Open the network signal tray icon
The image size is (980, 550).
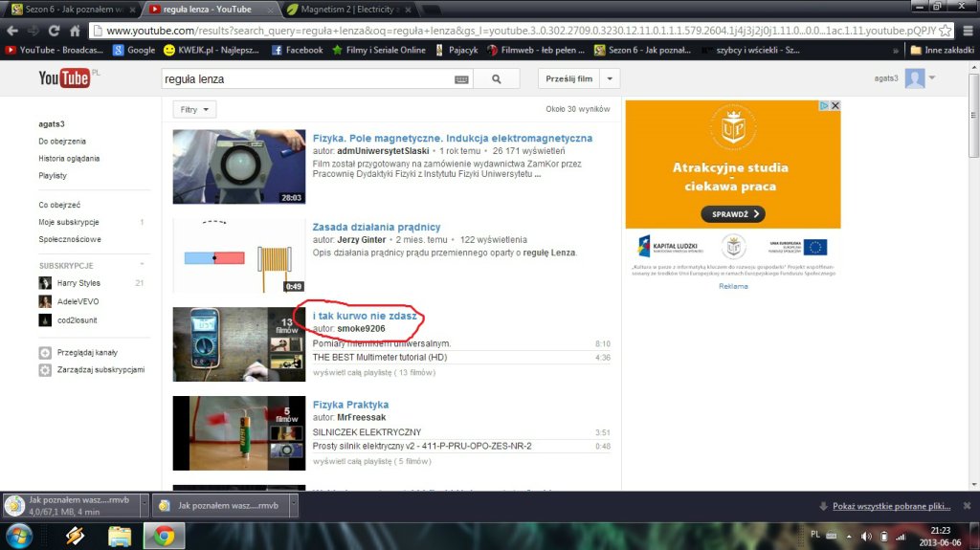(x=901, y=537)
